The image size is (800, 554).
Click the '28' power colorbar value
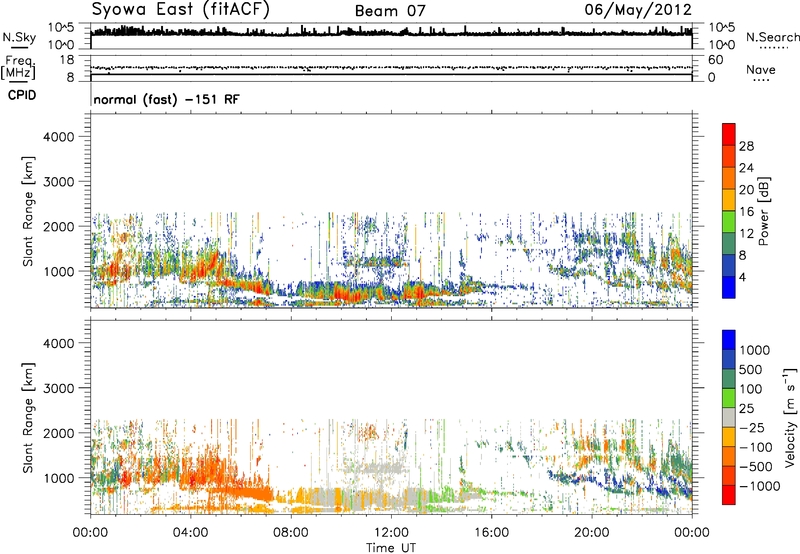click(746, 146)
